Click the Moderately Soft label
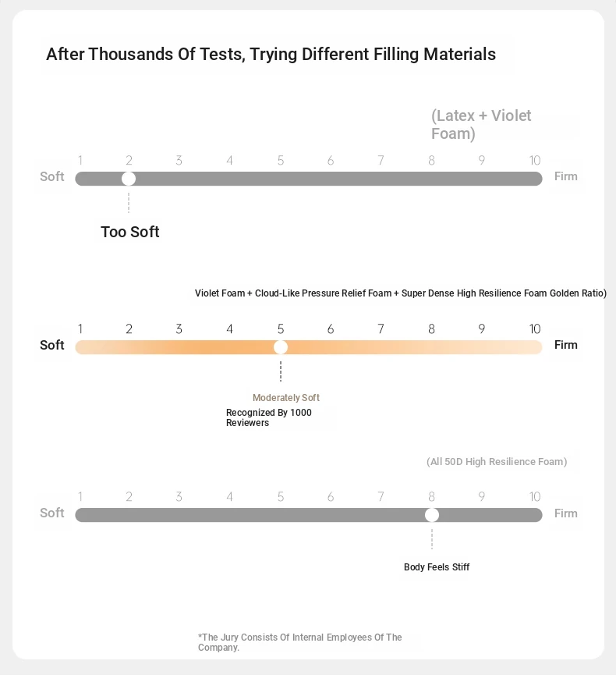This screenshot has width=616, height=689. click(286, 398)
